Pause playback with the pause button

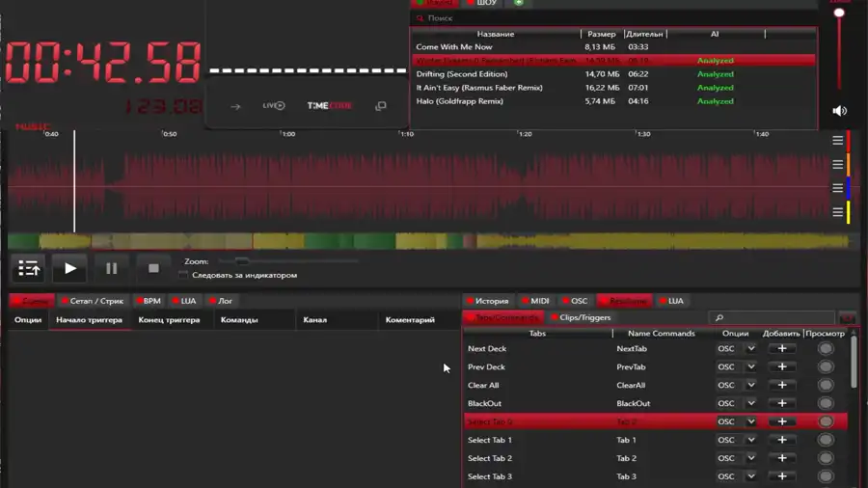111,268
